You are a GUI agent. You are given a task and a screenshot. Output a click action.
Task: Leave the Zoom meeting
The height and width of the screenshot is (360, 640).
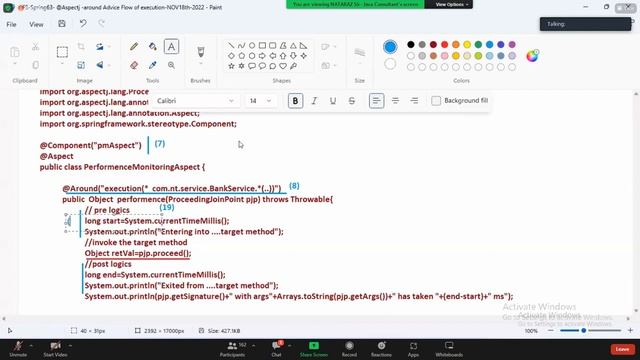[622, 349]
